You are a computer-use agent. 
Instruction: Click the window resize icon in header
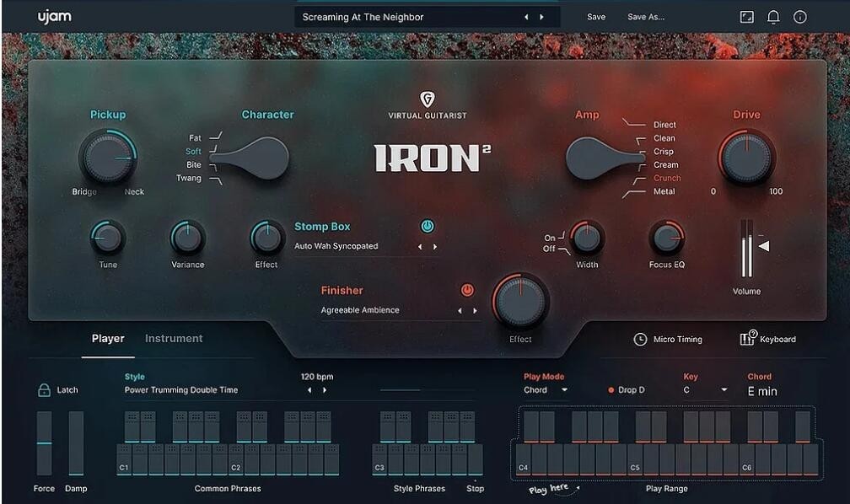click(x=747, y=17)
